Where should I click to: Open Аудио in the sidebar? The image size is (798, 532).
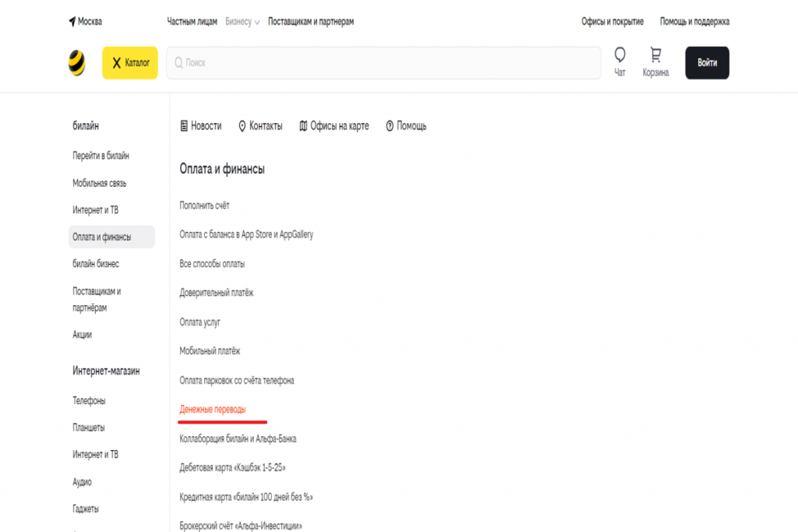pyautogui.click(x=82, y=482)
